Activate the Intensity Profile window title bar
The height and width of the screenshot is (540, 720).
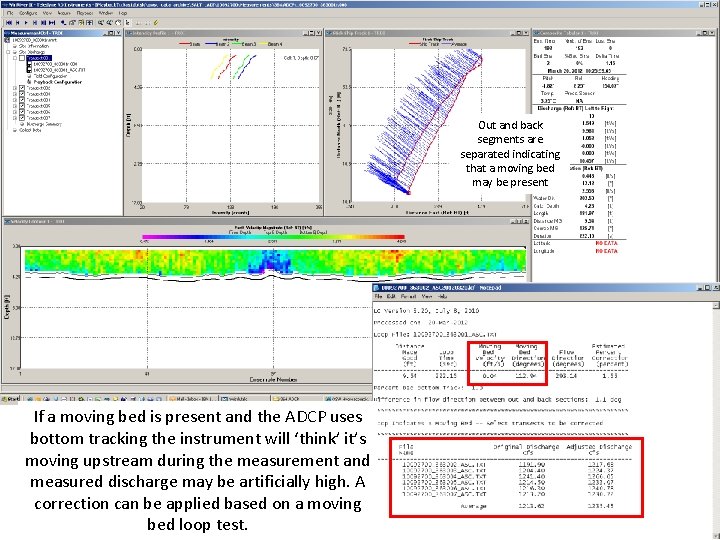coord(222,33)
